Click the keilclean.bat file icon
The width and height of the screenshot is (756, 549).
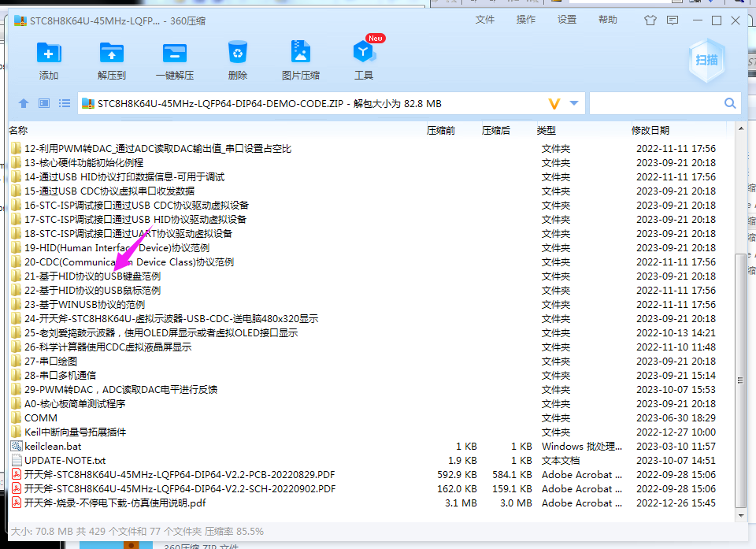17,447
